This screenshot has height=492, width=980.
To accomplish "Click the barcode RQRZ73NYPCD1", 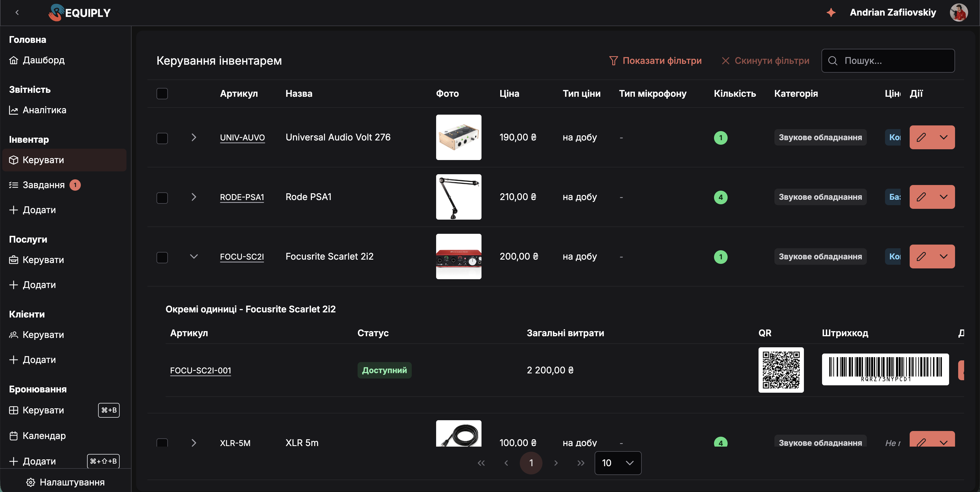I will (885, 369).
